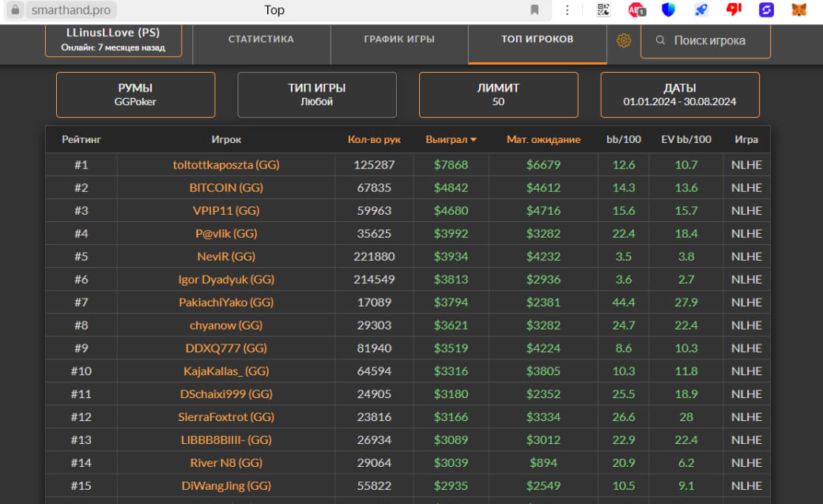Click the lock icon in the address bar
Screen dimensions: 823x504
click(15, 10)
